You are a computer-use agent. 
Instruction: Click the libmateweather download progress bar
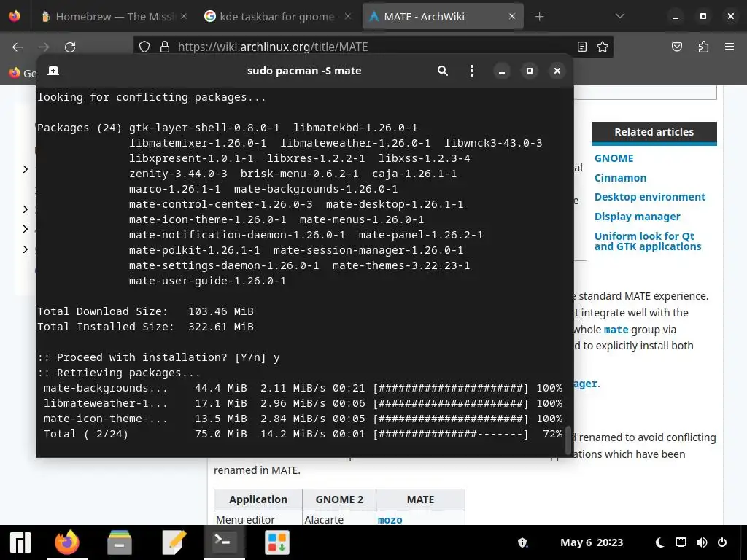tap(451, 403)
